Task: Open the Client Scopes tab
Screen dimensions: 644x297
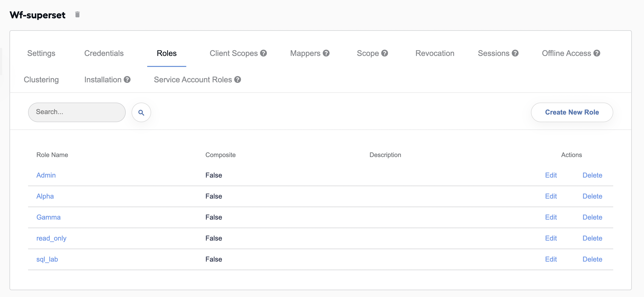Action: (x=233, y=53)
